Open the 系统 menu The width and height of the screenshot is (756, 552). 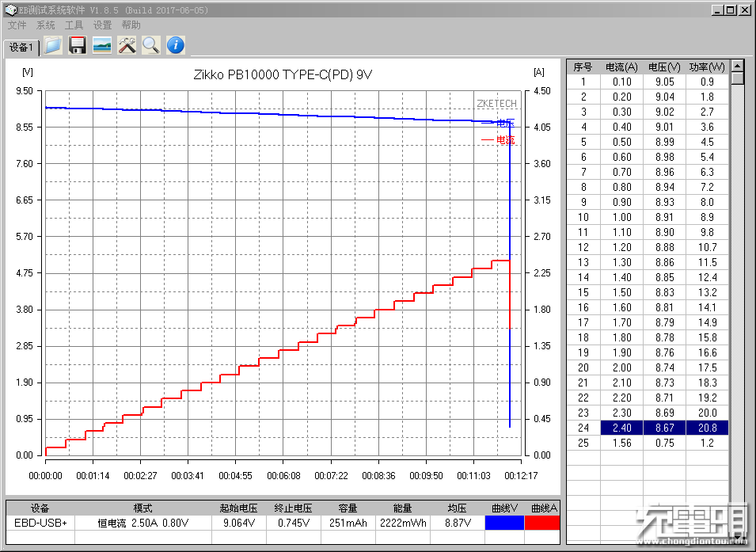click(46, 25)
